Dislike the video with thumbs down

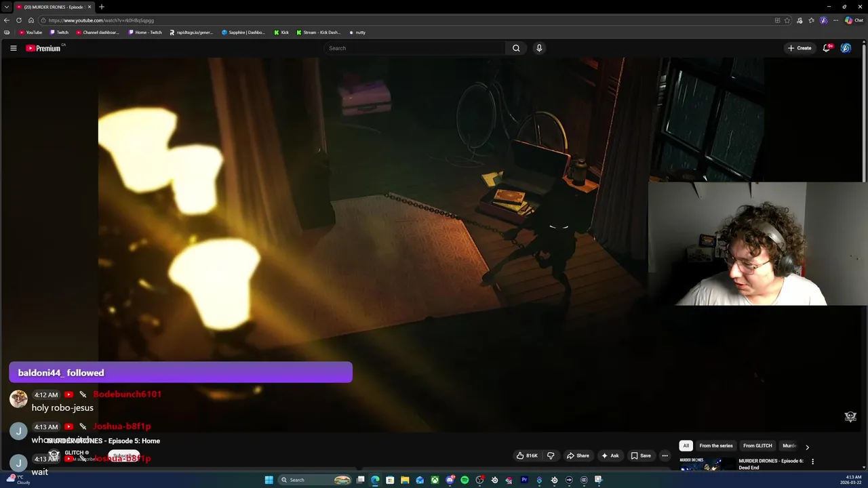tap(551, 455)
